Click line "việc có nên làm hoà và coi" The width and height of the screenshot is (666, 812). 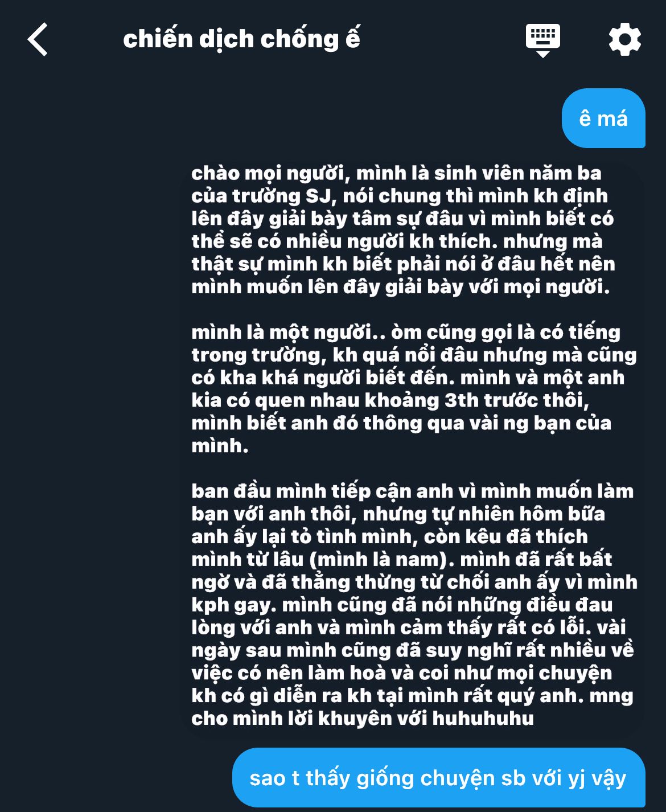tap(402, 672)
